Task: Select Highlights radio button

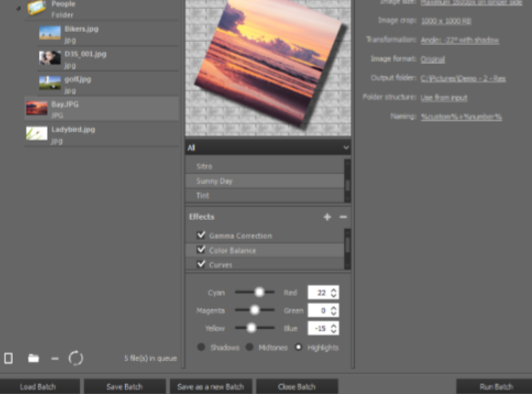Action: (x=298, y=347)
